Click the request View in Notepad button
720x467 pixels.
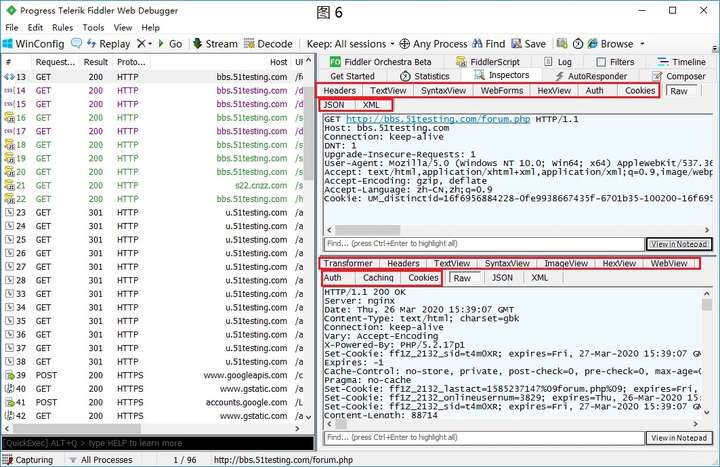(x=679, y=244)
